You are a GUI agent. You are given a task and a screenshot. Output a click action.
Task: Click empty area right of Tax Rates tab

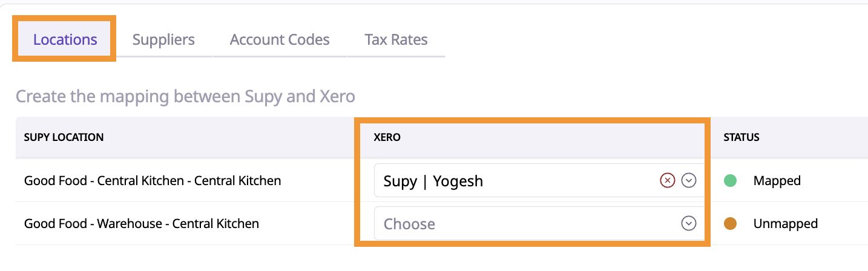click(x=605, y=40)
